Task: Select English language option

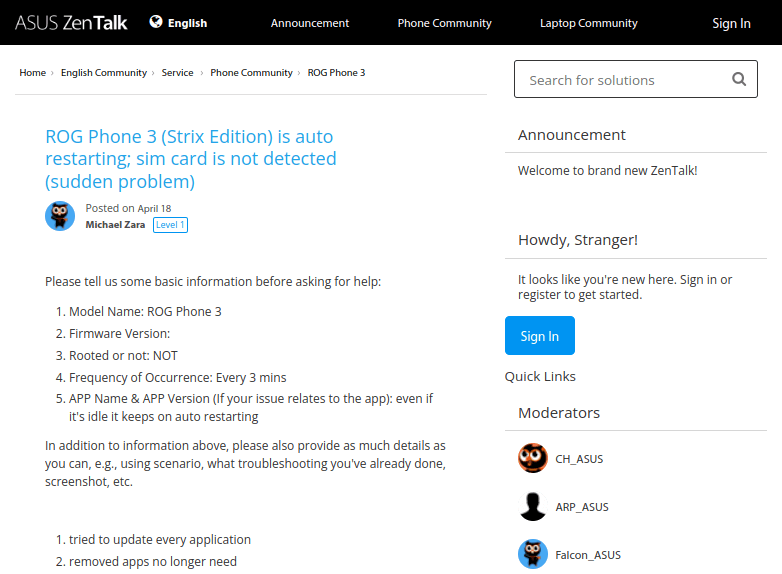Action: pyautogui.click(x=188, y=23)
